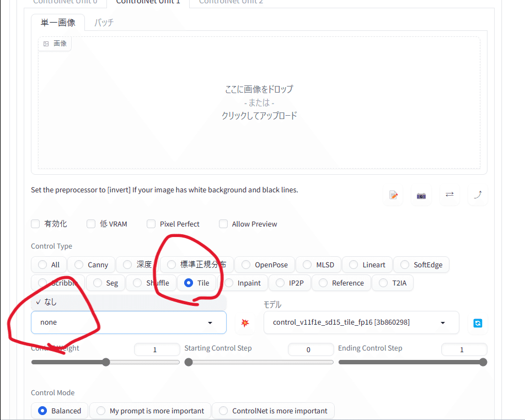Pick the Reference control type
The height and width of the screenshot is (420, 525).
click(x=341, y=283)
